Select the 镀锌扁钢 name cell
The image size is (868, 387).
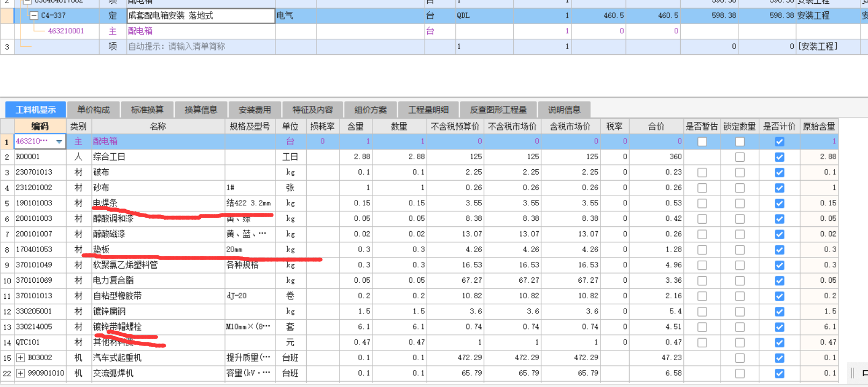click(158, 311)
